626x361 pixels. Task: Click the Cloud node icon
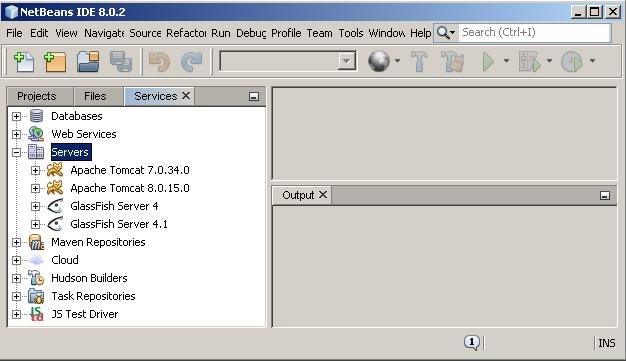(36, 260)
